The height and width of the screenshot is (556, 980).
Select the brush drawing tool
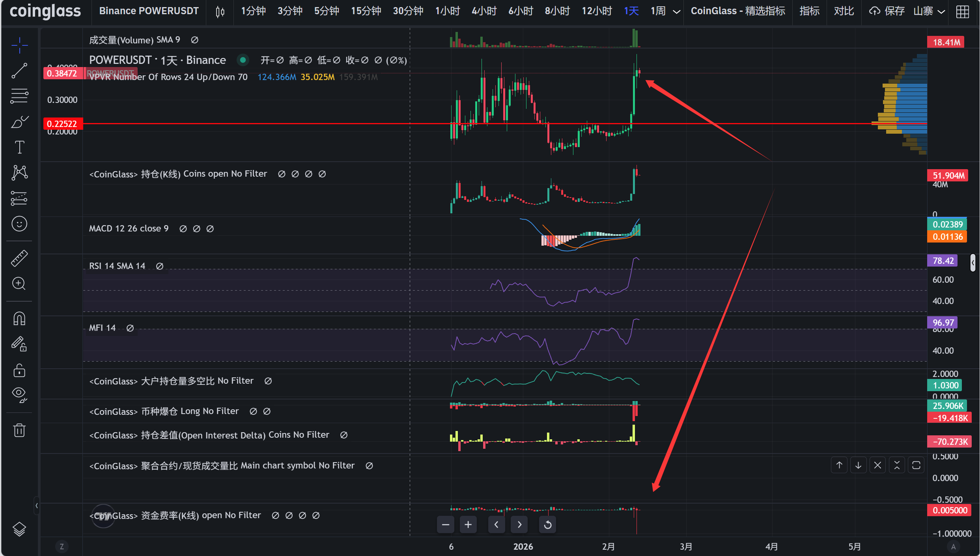pos(19,122)
